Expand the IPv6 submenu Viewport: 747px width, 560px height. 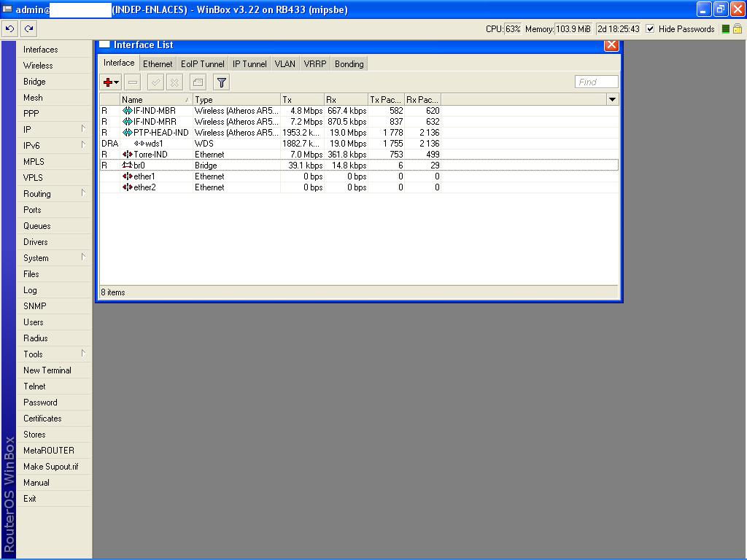click(x=83, y=145)
